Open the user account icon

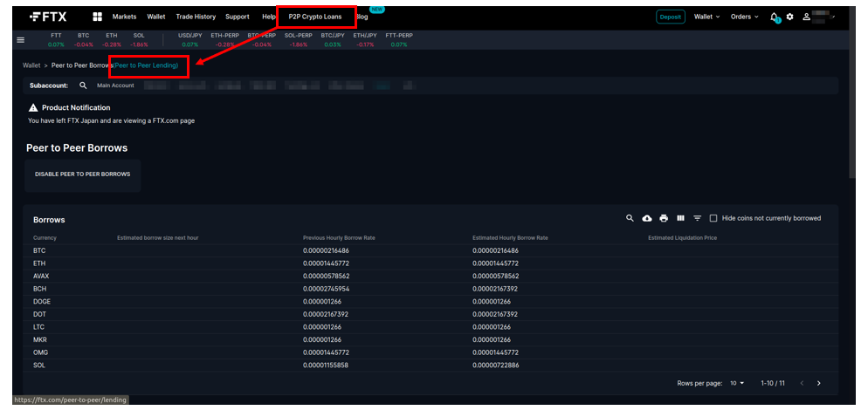coord(807,17)
